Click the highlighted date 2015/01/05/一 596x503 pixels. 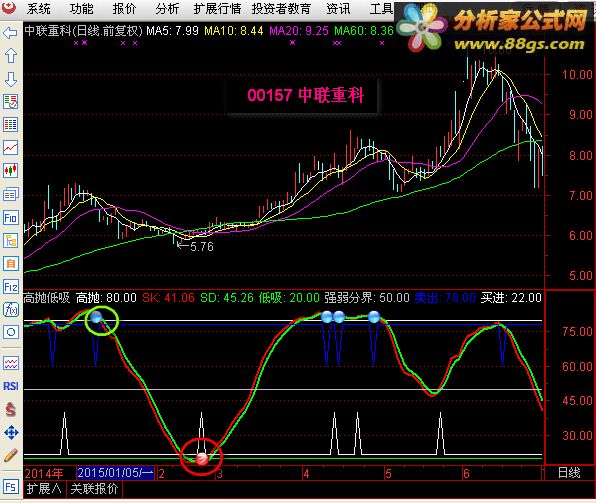pos(116,473)
